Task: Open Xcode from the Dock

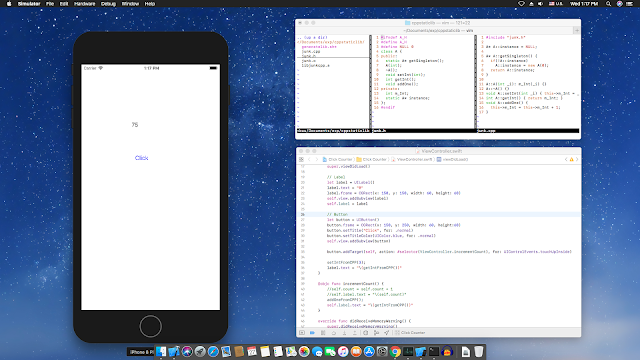Action: (174, 351)
